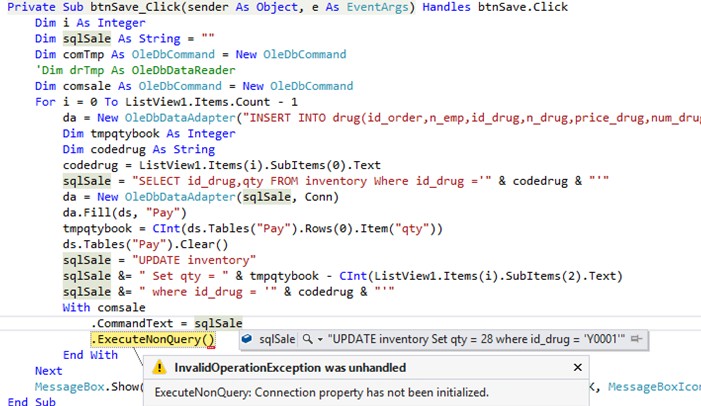Click the 'Dim i As Integer' line
This screenshot has height=406, width=701.
tap(90, 23)
